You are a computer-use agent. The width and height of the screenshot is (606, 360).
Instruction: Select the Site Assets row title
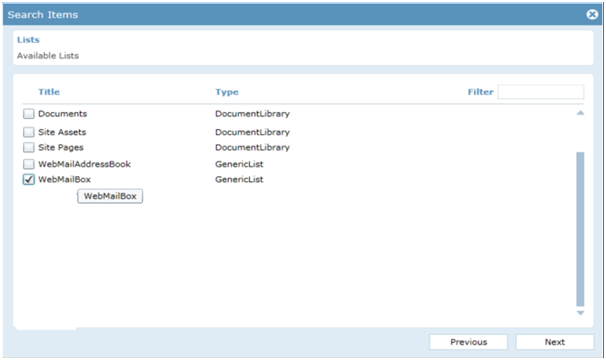coord(62,132)
